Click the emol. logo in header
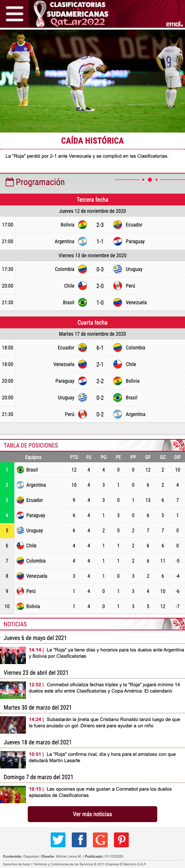Image resolution: width=185 pixels, height=868 pixels. (x=174, y=24)
